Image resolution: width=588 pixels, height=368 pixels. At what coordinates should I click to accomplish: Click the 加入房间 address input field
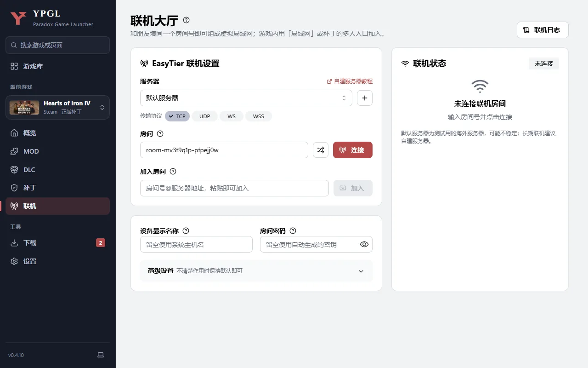[x=234, y=188]
